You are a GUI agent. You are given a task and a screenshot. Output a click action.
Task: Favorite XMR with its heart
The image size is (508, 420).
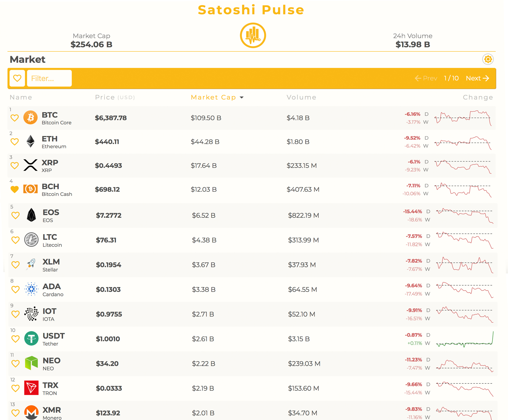click(15, 413)
